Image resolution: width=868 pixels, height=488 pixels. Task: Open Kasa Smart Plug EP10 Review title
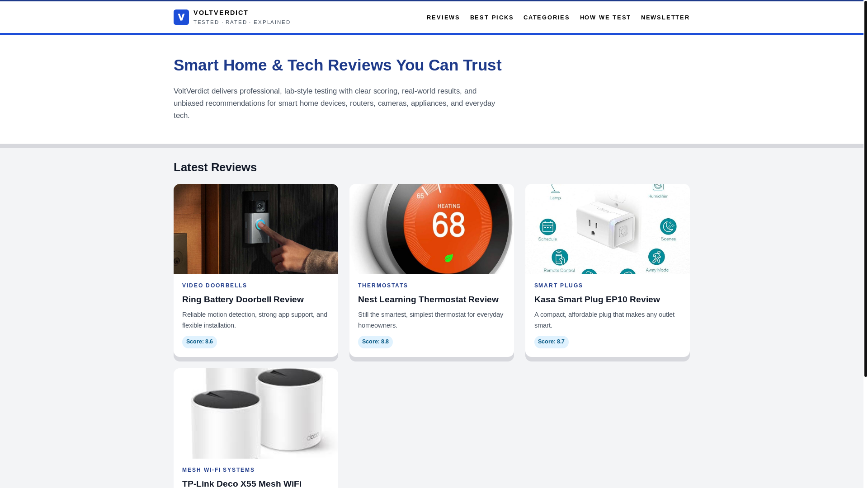(x=597, y=300)
